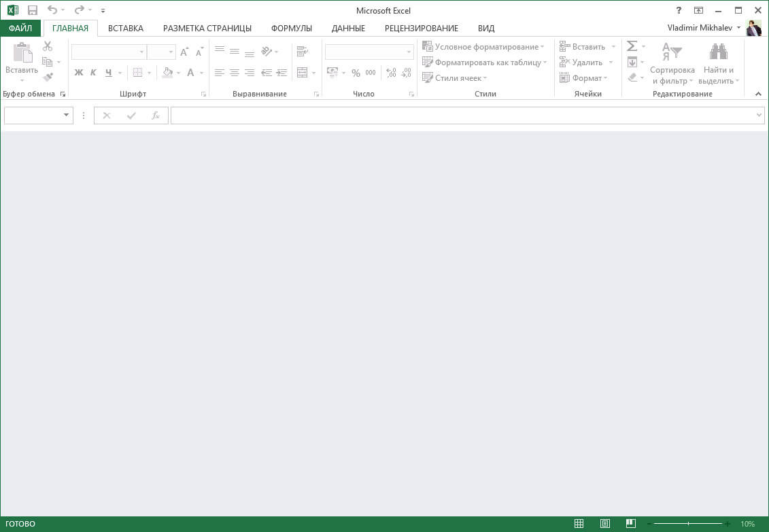Screen dimensions: 769x532
Task: Expand the formula bar chevron
Action: [x=759, y=115]
